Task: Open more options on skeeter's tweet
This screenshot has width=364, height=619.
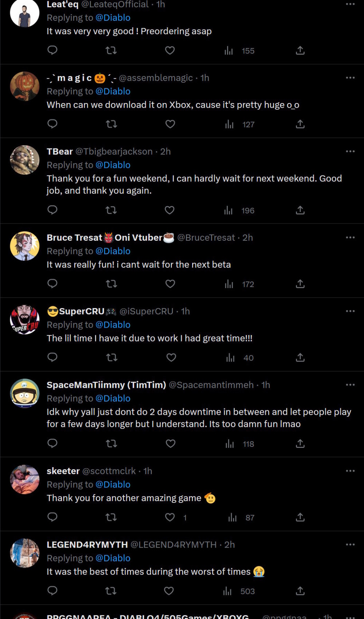Action: tap(350, 471)
